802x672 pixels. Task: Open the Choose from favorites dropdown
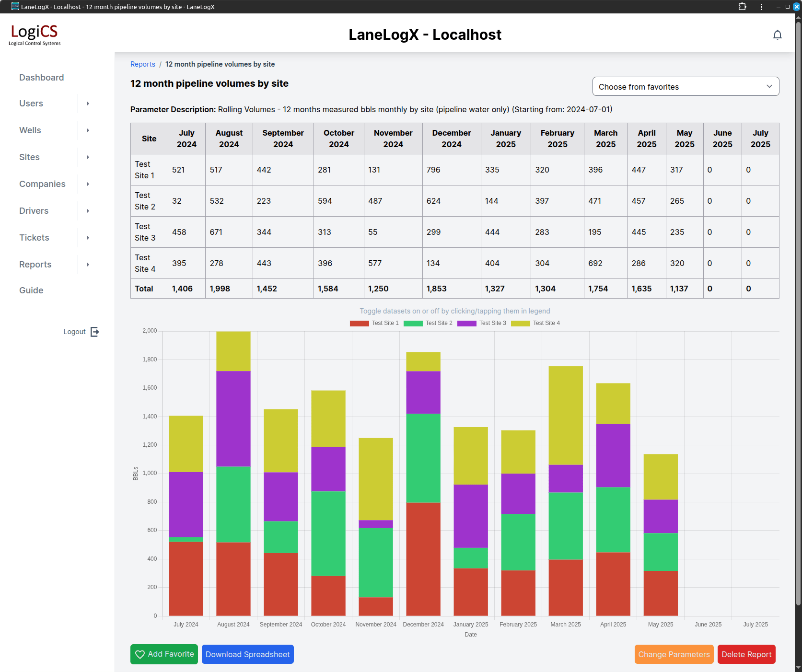click(x=686, y=87)
